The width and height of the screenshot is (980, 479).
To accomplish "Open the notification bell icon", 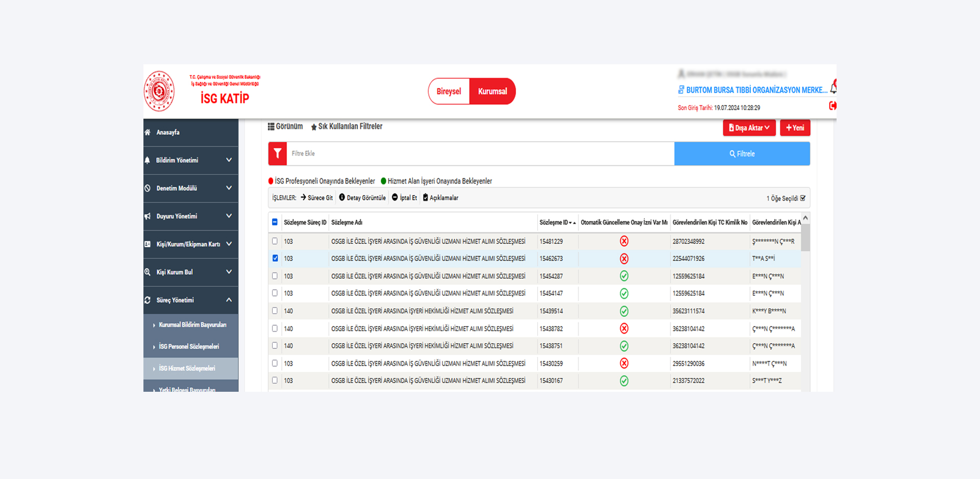I will [833, 88].
